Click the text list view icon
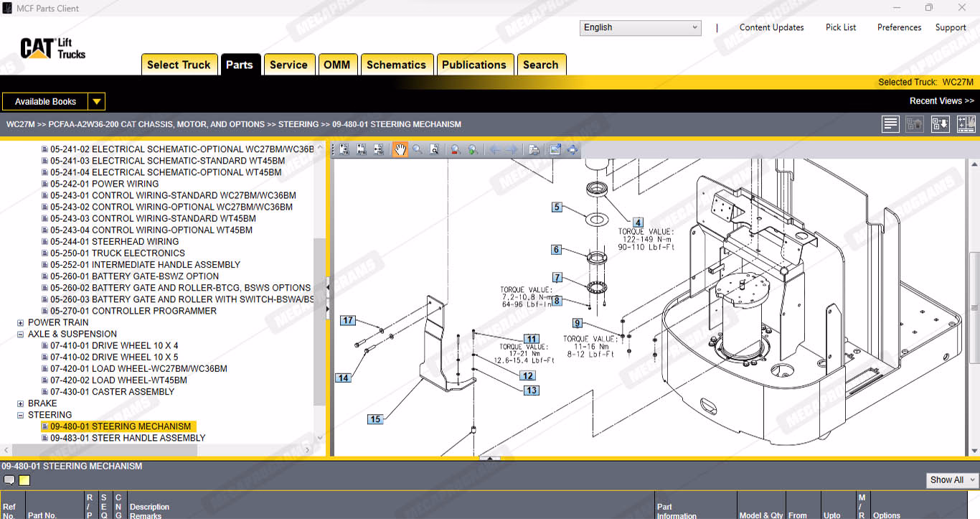 [890, 124]
